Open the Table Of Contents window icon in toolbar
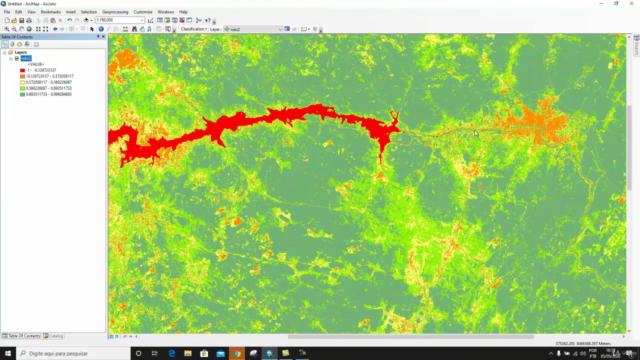The height and width of the screenshot is (360, 640). click(x=160, y=20)
